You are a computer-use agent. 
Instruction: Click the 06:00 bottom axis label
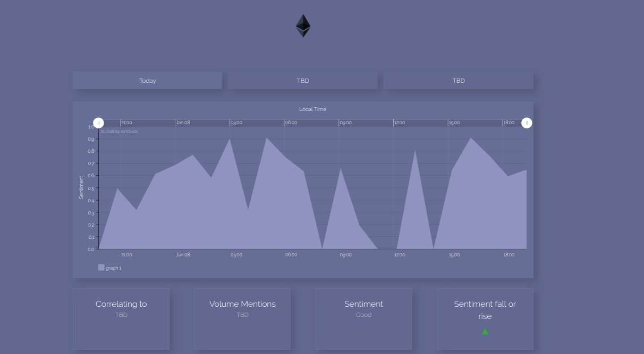pyautogui.click(x=291, y=255)
